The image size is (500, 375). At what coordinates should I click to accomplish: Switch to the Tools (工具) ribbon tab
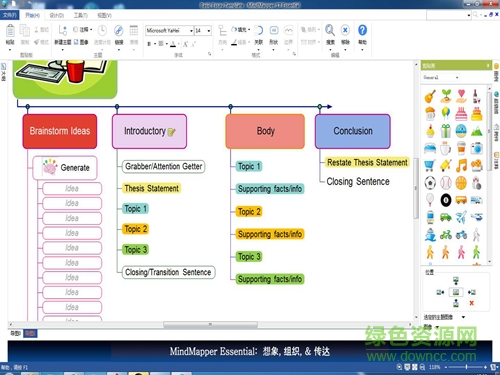click(80, 15)
